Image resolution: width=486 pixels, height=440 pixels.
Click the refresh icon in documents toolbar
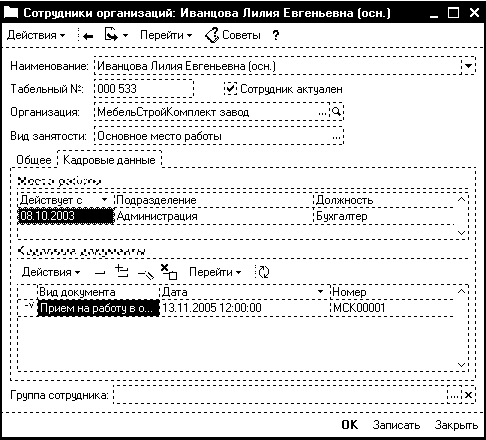pyautogui.click(x=264, y=272)
